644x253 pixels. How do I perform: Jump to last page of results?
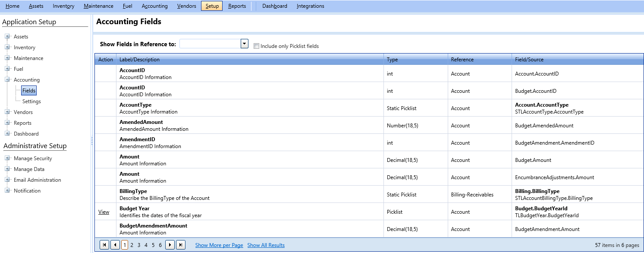[x=181, y=245]
